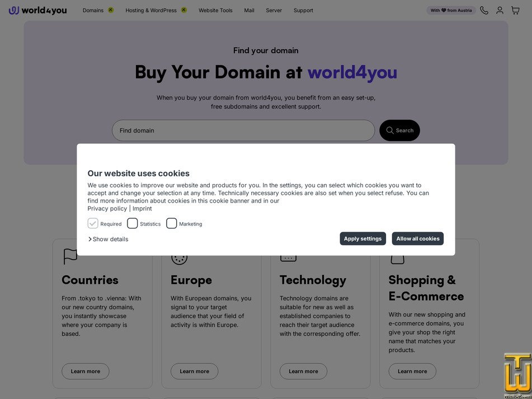This screenshot has width=532, height=399.
Task: Open the user account icon
Action: [500, 10]
